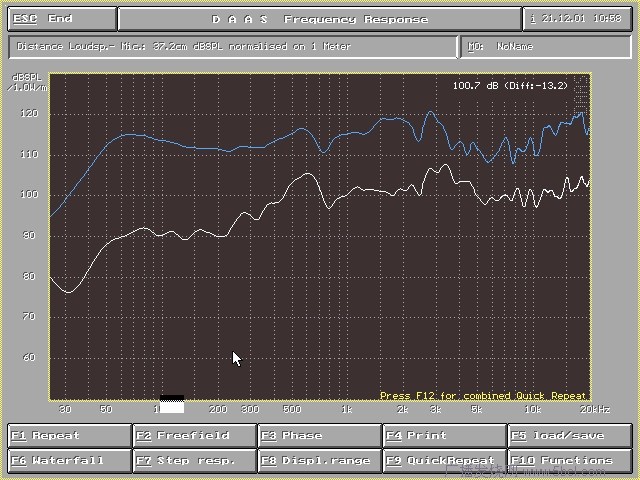The image size is (640, 480).
Task: Open the F10 Functions menu
Action: 569,461
